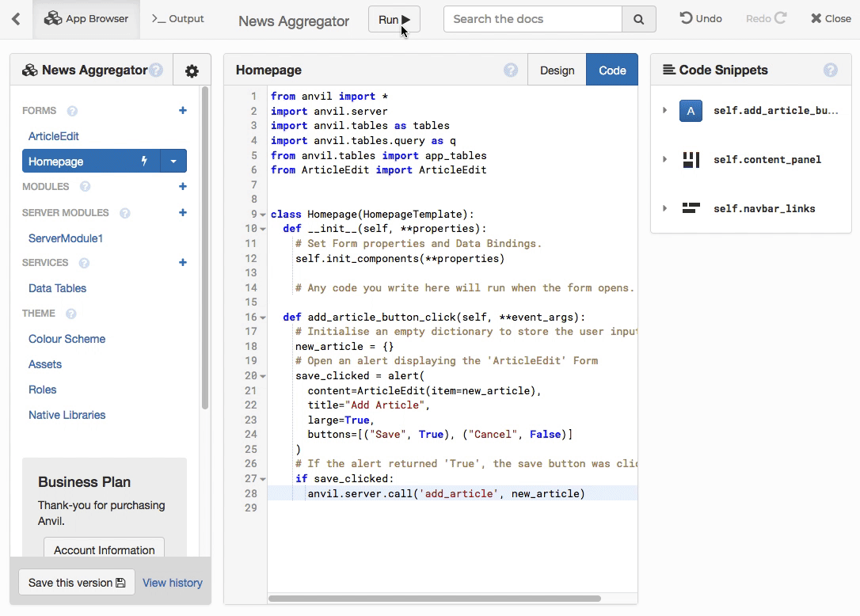
Task: Click the self.navbar_links snippet text
Action: pyautogui.click(x=764, y=208)
